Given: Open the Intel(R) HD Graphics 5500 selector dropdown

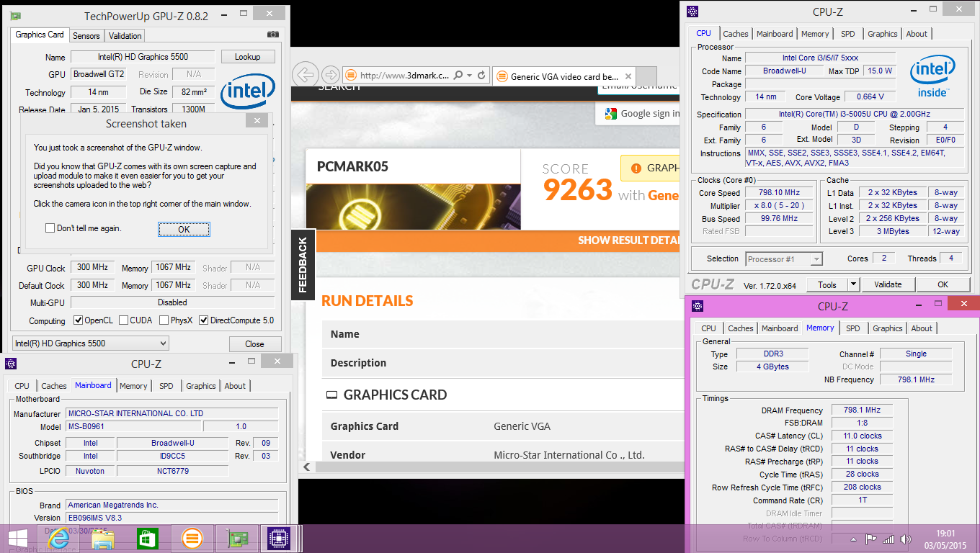Looking at the screenshot, I should [91, 343].
